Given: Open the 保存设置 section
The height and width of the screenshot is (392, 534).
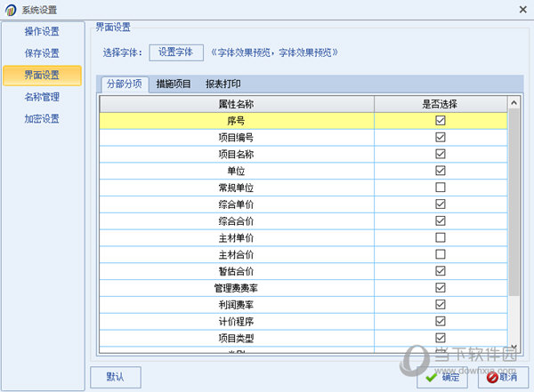Looking at the screenshot, I should pos(42,53).
